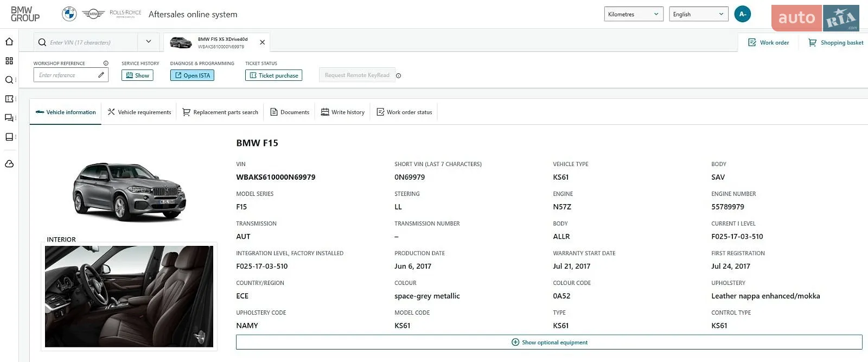Screen dimensions: 868x362
Task: Select colour space-grey metallic text
Action: [427, 296]
